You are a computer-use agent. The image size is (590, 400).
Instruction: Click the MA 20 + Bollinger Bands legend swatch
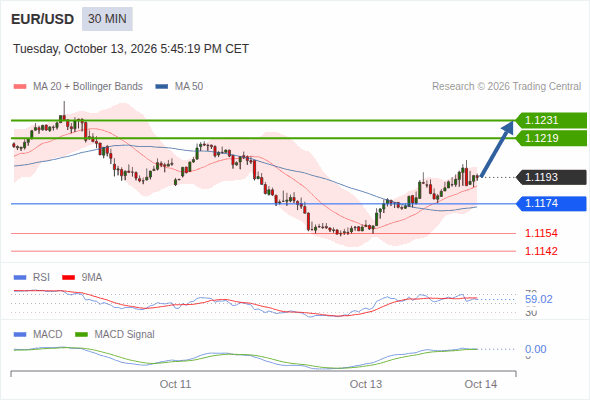click(20, 87)
